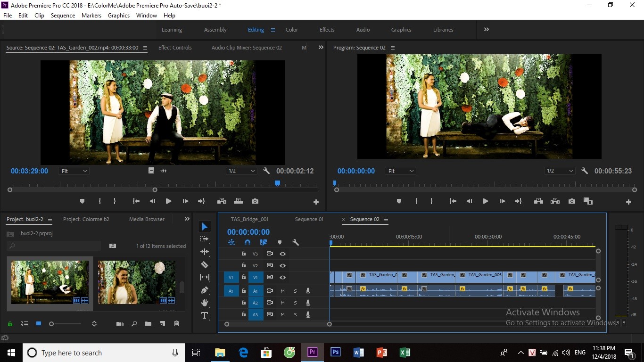This screenshot has height=362, width=644.
Task: Click the Lift button in Program monitor
Action: pos(538,201)
